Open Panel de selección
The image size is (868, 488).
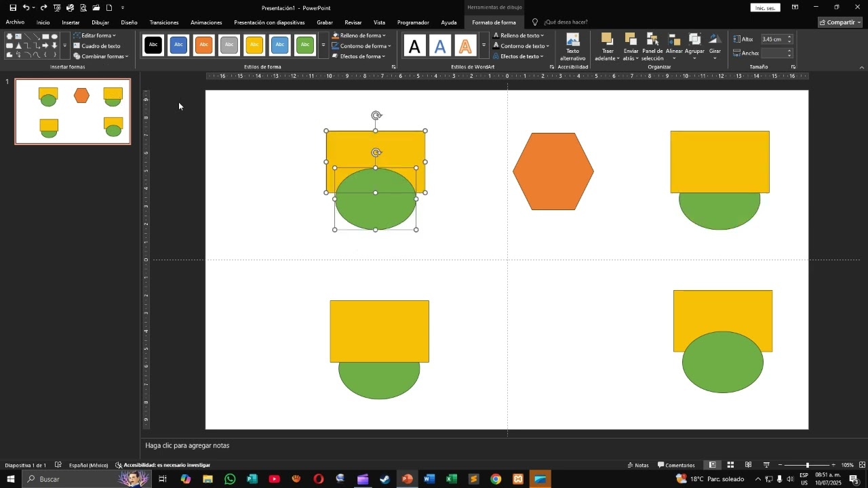point(652,47)
